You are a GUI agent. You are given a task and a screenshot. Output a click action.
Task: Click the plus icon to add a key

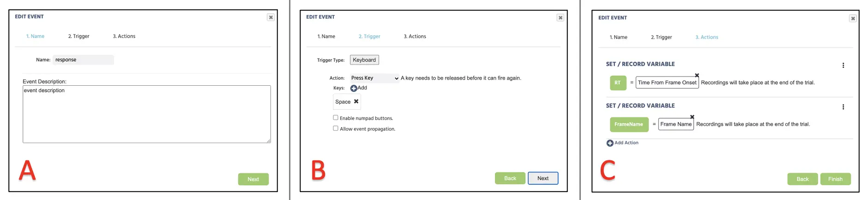(x=354, y=88)
